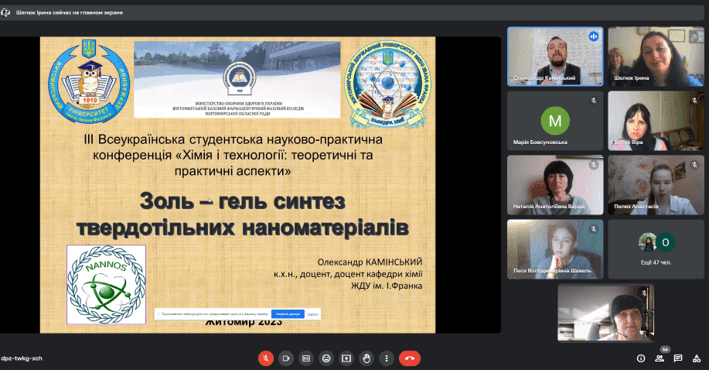Viewport: 709px width, 370px height.
Task: Click the meeting code dpz-twkg-xch
Action: (x=21, y=358)
